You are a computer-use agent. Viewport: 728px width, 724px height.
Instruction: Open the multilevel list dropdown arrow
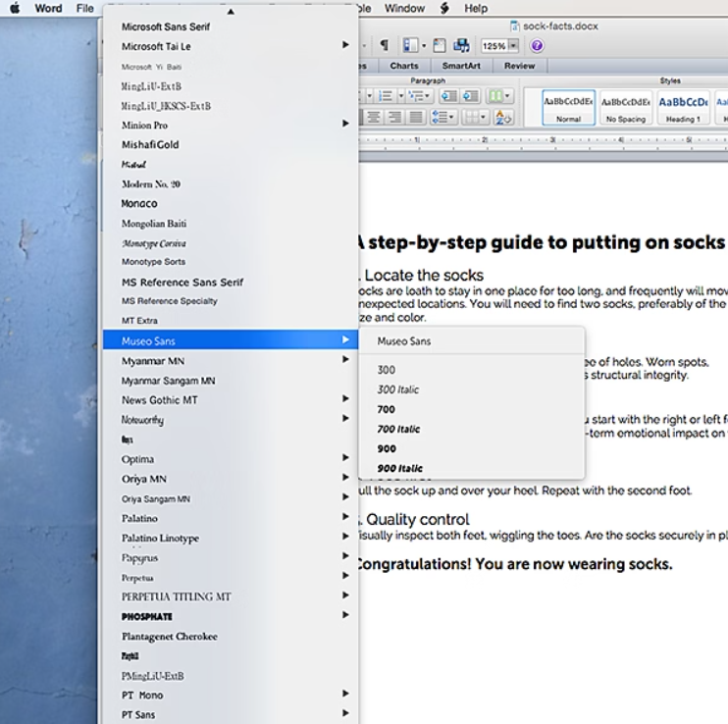click(427, 96)
